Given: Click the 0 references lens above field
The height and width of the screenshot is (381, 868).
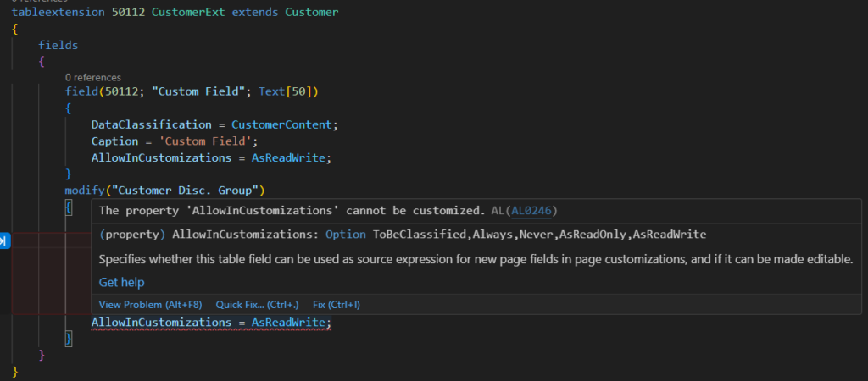Looking at the screenshot, I should tap(92, 77).
